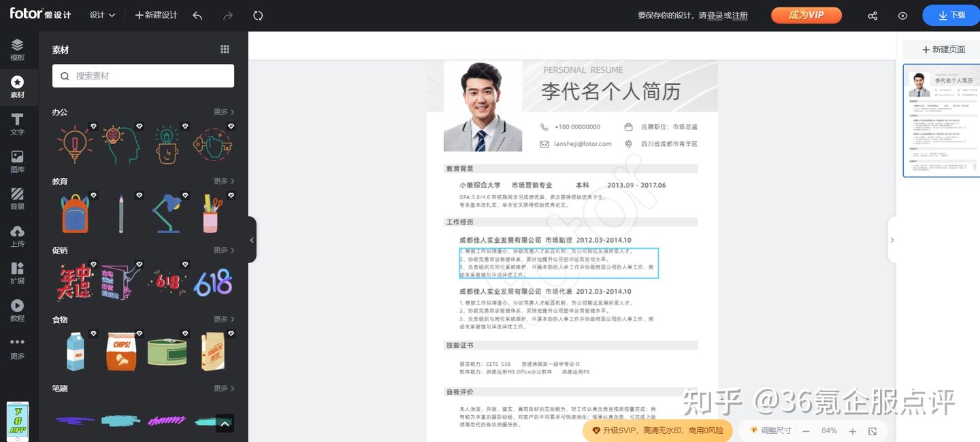Expand the right pages panel chevron
The image size is (980, 442).
[x=892, y=239]
